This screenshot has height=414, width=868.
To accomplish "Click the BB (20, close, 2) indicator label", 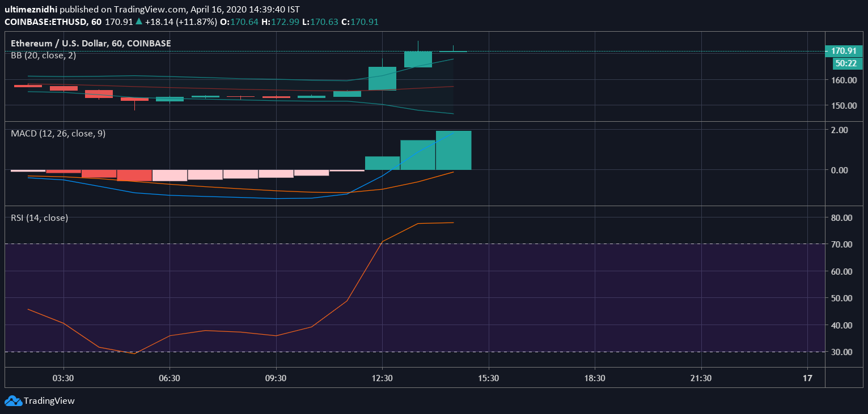I will 44,56.
